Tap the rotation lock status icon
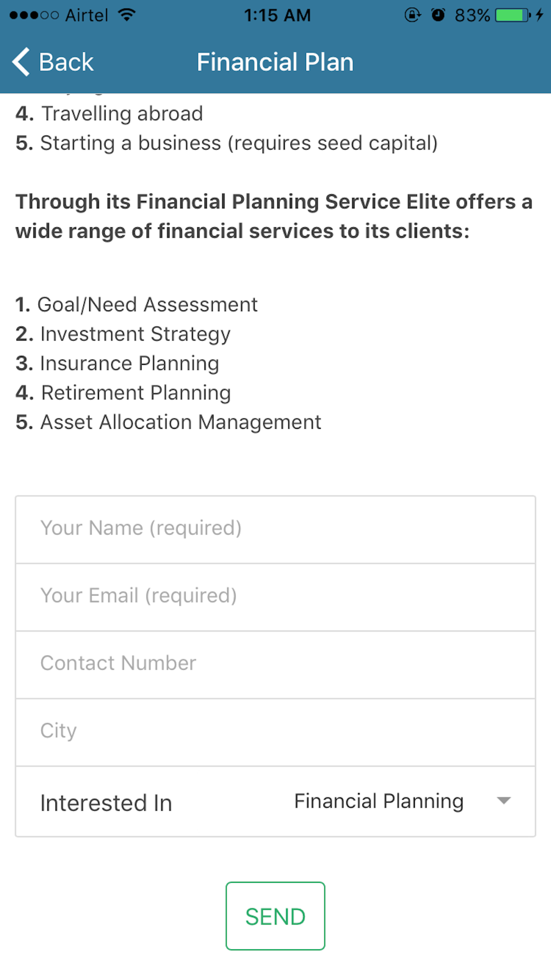 click(412, 15)
